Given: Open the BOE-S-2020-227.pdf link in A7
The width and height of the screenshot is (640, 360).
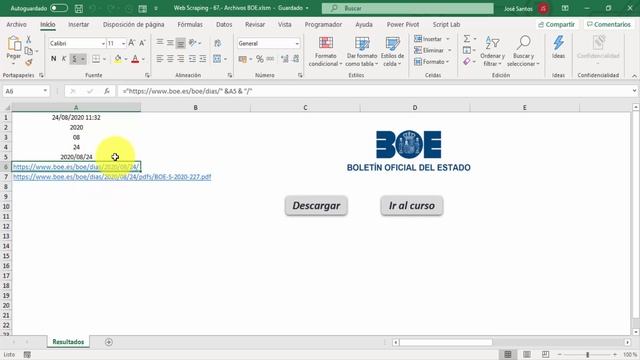Looking at the screenshot, I should pyautogui.click(x=112, y=177).
